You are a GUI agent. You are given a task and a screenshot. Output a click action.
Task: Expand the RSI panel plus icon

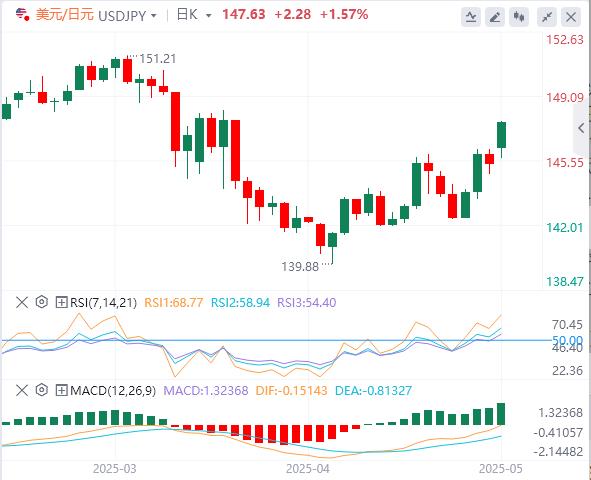point(61,302)
